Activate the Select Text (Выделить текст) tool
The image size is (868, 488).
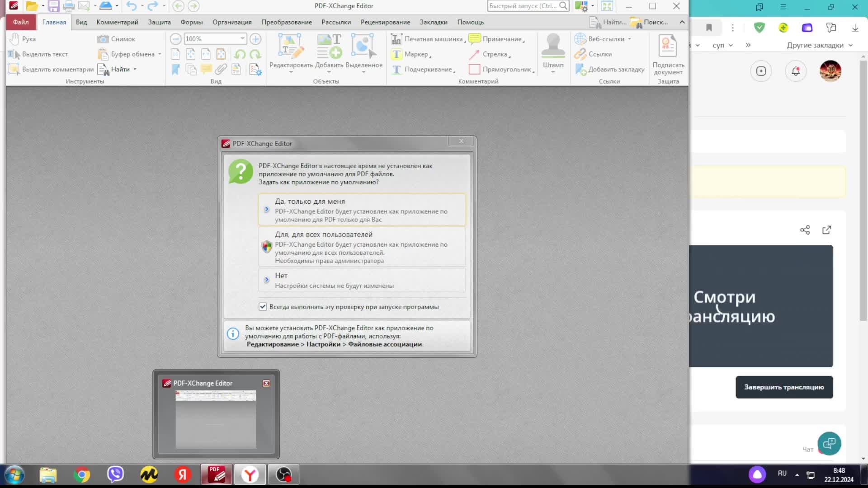pyautogui.click(x=38, y=54)
